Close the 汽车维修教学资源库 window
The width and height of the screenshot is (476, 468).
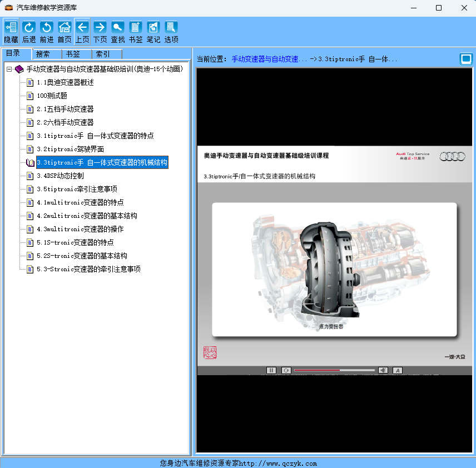(x=464, y=8)
